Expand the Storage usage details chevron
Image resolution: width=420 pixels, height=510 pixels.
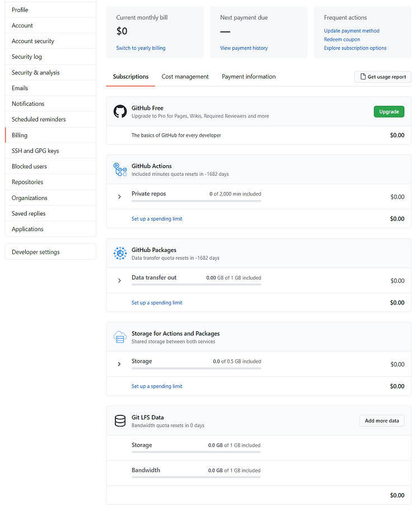tap(119, 364)
